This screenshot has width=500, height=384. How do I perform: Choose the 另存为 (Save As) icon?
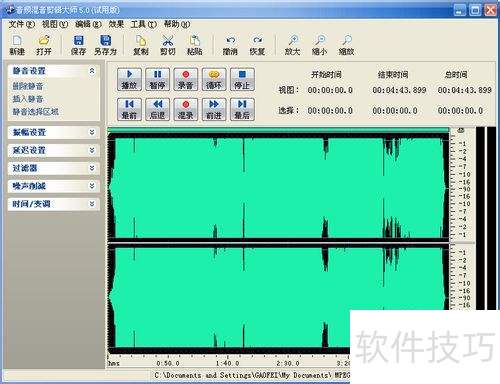click(x=105, y=45)
